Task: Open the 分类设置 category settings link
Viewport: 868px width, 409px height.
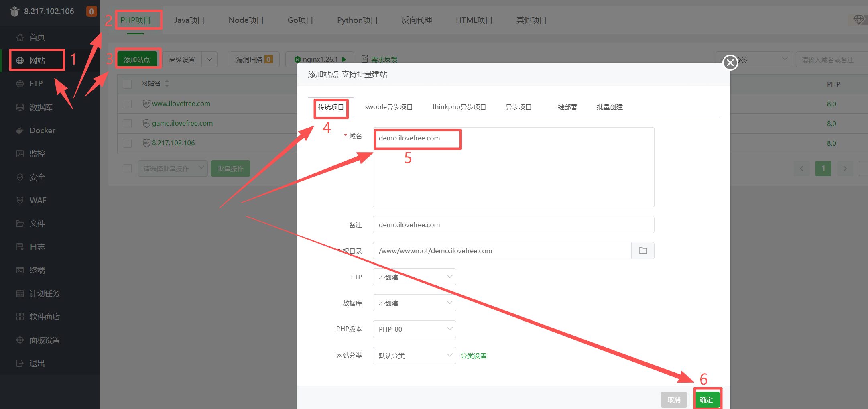Action: [x=474, y=355]
